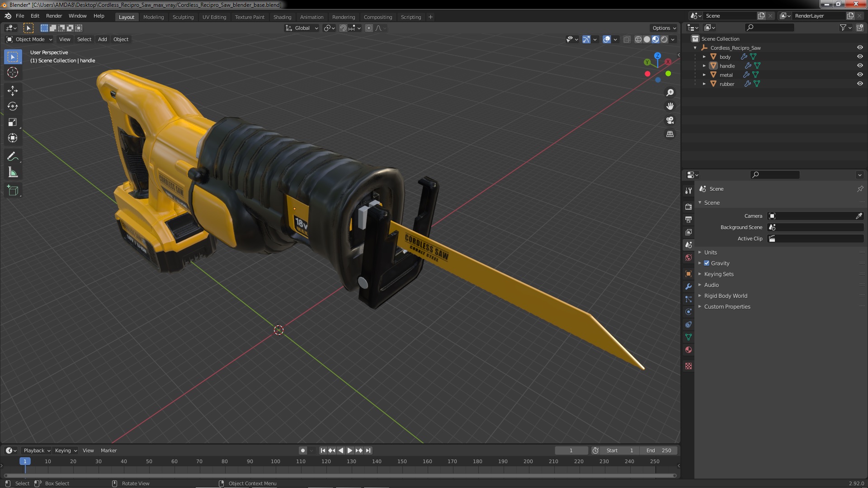
Task: Collapse the Cordless_Recipro_Saw collection
Action: pos(695,47)
